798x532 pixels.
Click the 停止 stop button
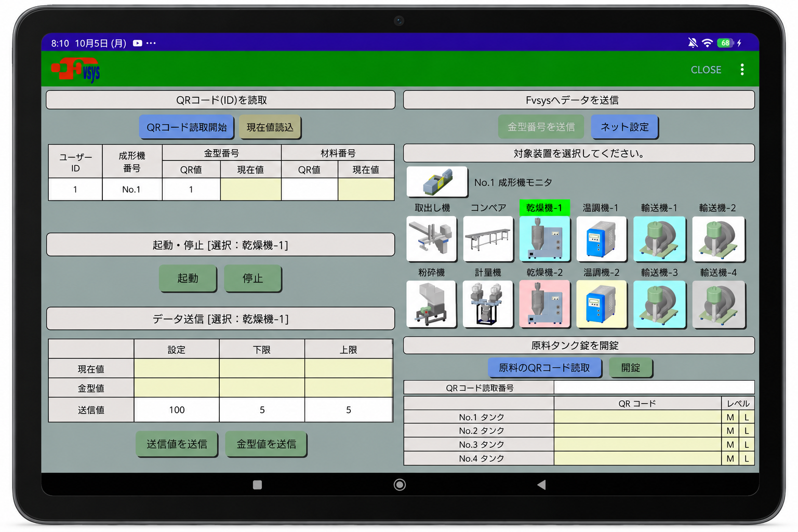[x=253, y=278]
